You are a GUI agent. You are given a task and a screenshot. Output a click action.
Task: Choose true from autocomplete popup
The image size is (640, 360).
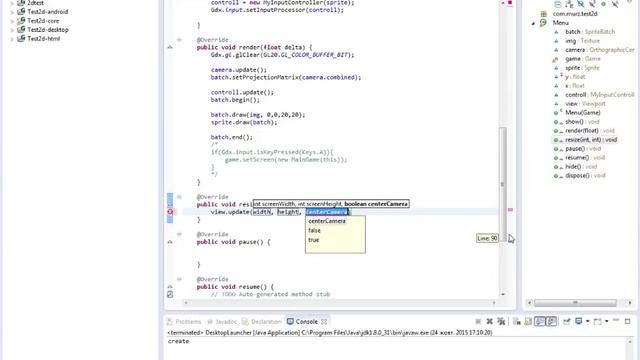313,240
